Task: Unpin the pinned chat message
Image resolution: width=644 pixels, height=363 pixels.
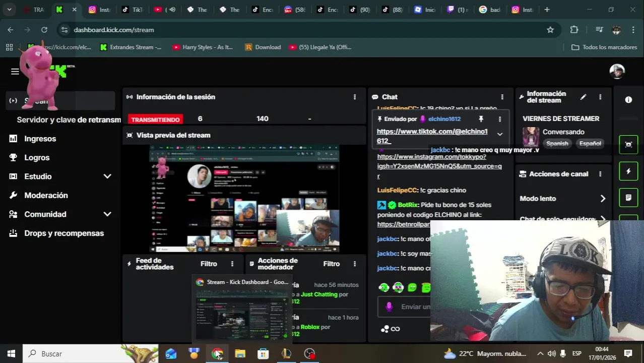Action: tap(481, 119)
